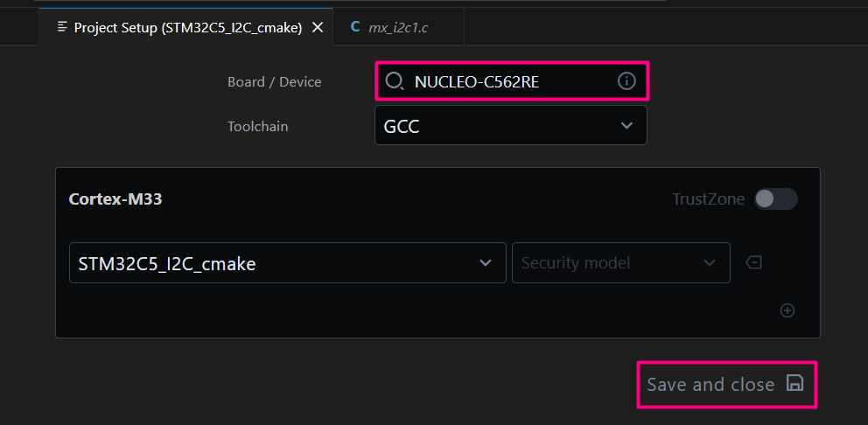Click the chevron arrow next to GCC
The height and width of the screenshot is (425, 868).
[626, 126]
